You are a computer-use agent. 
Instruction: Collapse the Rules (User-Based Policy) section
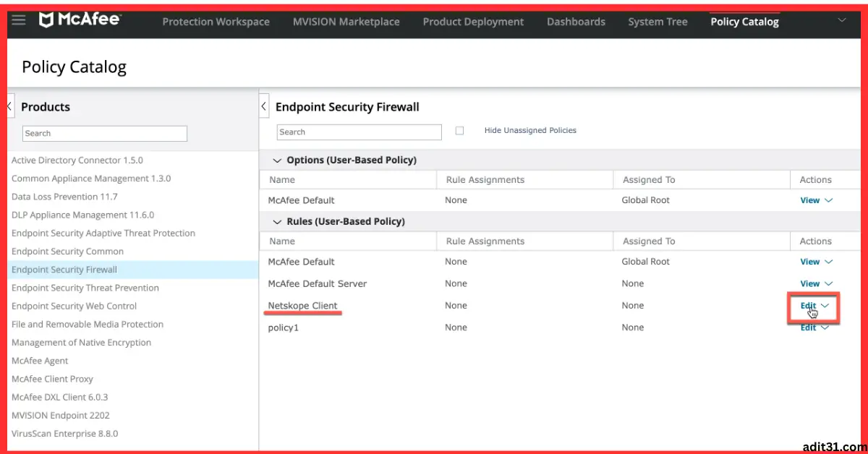(x=276, y=222)
